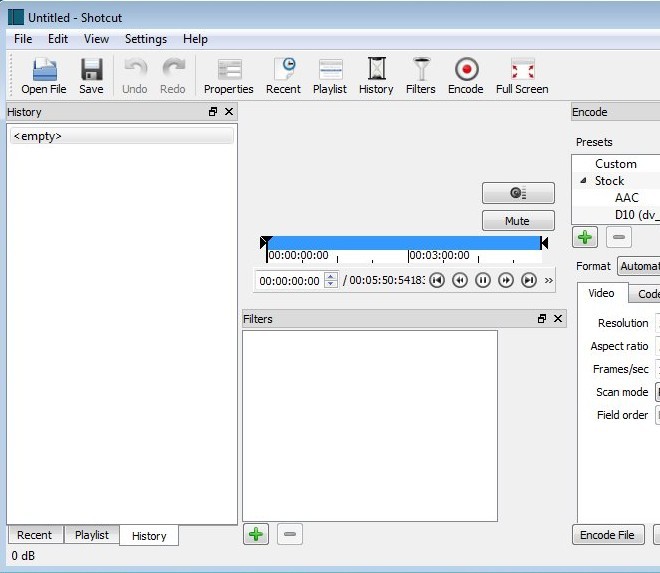The width and height of the screenshot is (660, 573).
Task: Show the Recent files panel icon
Action: 283,75
